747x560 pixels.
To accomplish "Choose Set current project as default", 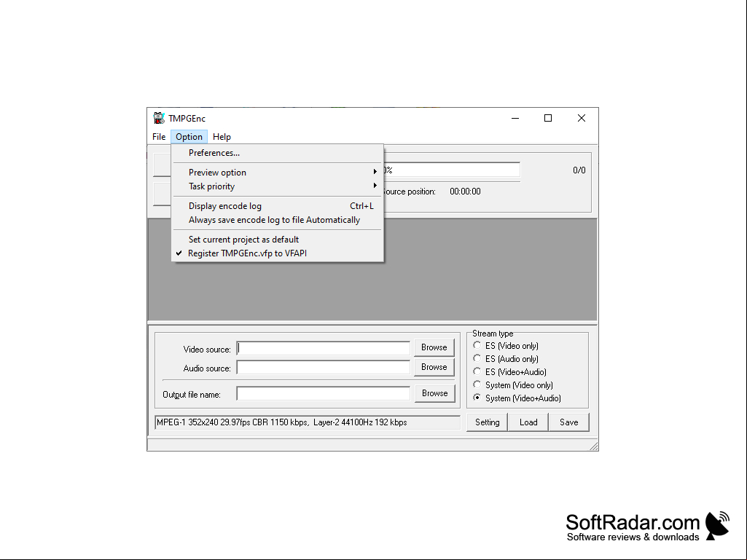I will (277, 240).
